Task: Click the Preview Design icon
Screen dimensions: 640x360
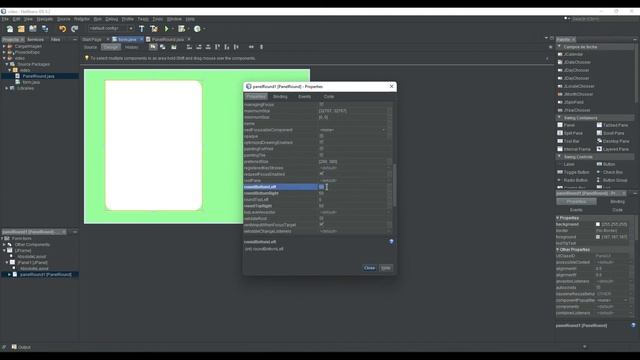Action: click(x=174, y=47)
